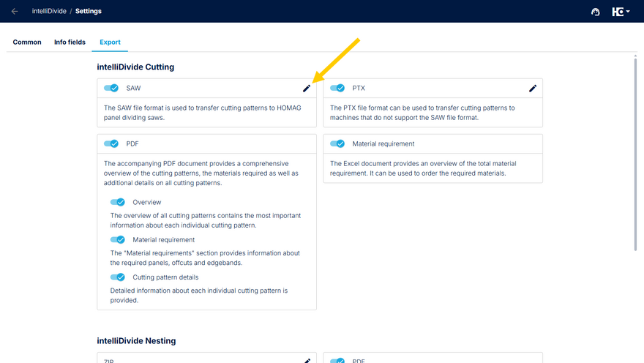This screenshot has width=644, height=363.
Task: Click the SAW file format description text
Action: tap(203, 113)
